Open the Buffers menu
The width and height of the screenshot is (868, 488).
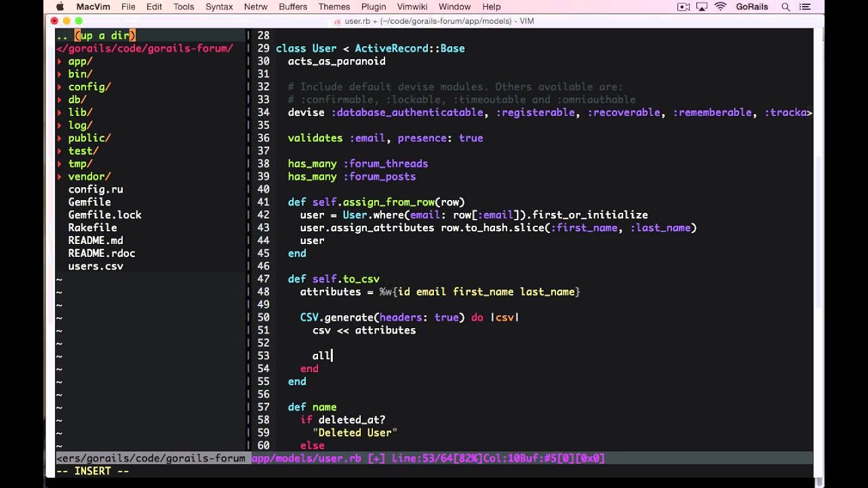(x=293, y=7)
